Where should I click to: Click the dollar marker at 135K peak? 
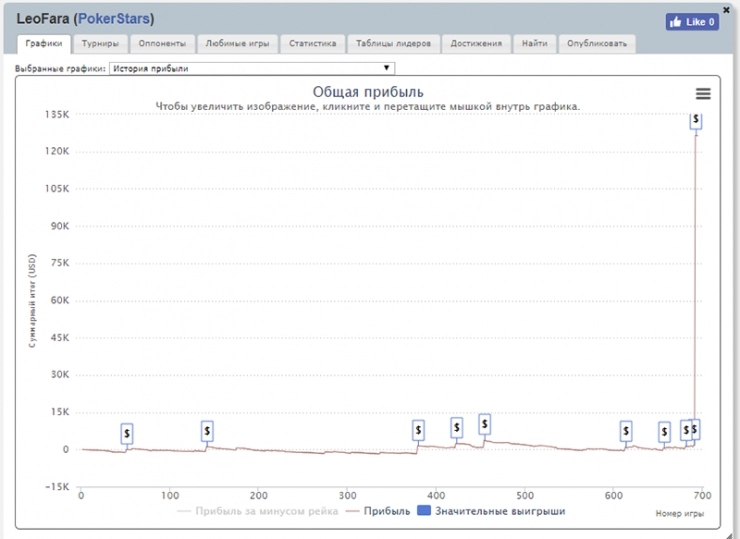pyautogui.click(x=696, y=120)
